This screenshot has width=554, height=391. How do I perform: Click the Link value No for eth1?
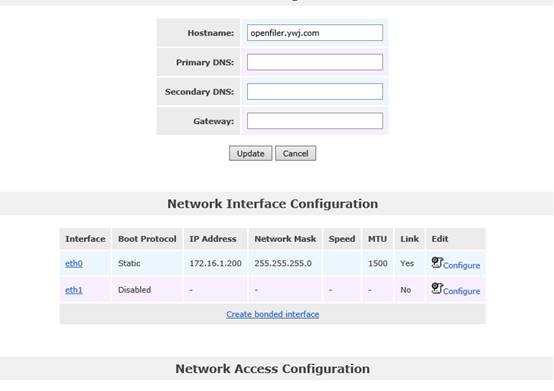[x=406, y=290]
